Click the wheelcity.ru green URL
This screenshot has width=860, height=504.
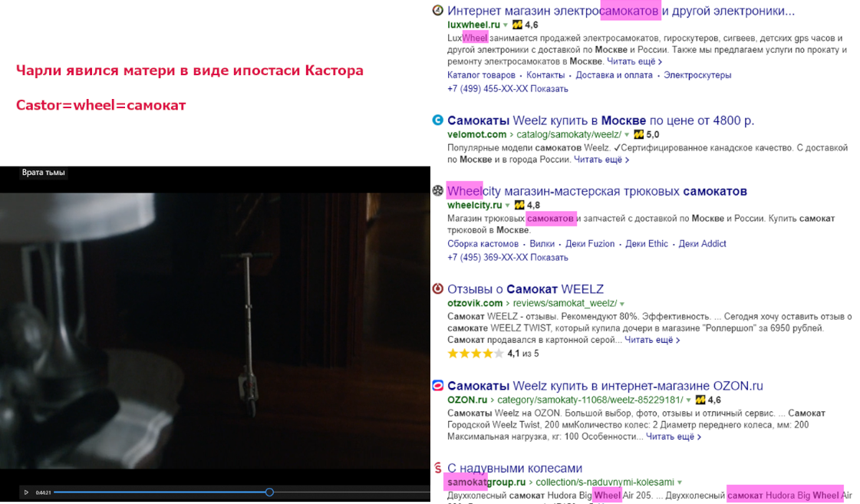click(x=474, y=205)
